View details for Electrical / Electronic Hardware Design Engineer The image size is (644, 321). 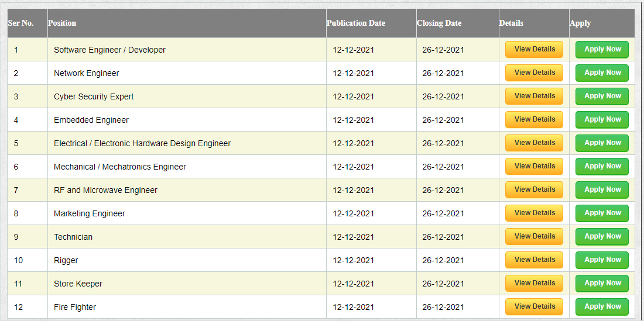(x=534, y=143)
